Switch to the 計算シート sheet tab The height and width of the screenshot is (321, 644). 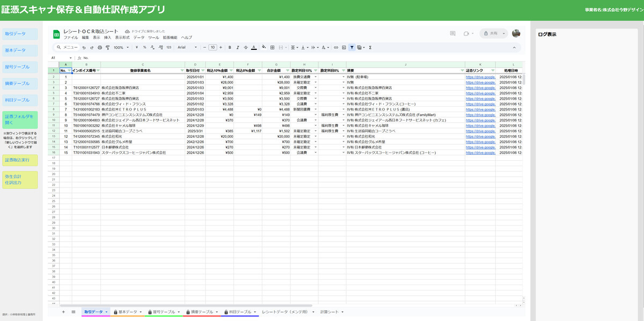pos(332,311)
